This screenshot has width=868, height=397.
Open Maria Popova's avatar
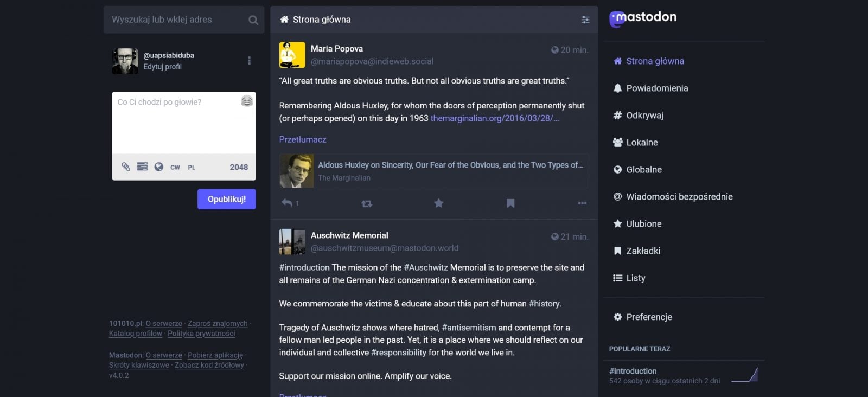[292, 55]
